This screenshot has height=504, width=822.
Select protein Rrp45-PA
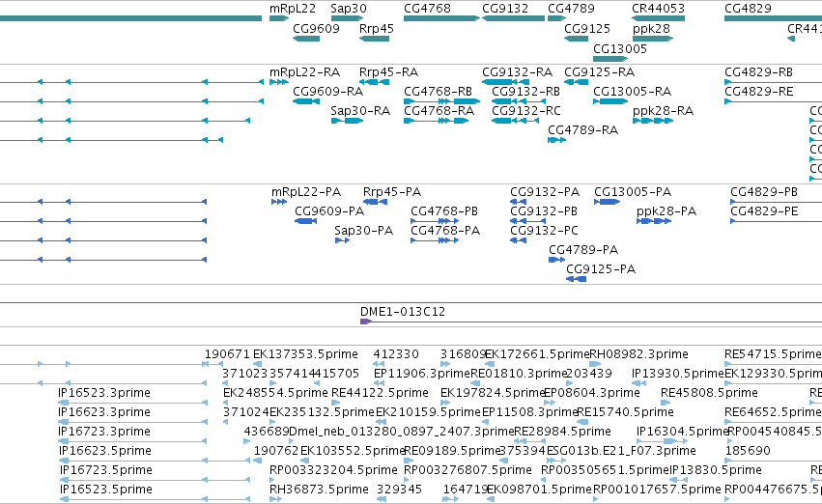click(392, 192)
